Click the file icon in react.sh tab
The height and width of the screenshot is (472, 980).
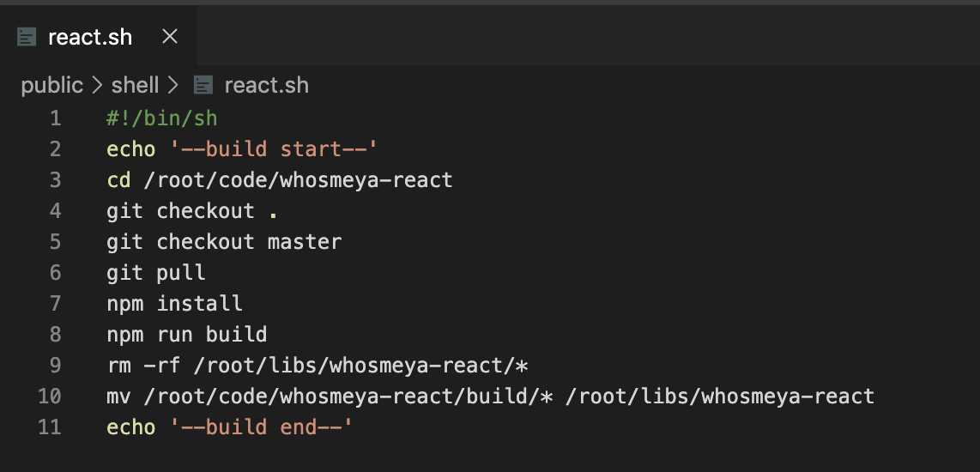pyautogui.click(x=27, y=37)
